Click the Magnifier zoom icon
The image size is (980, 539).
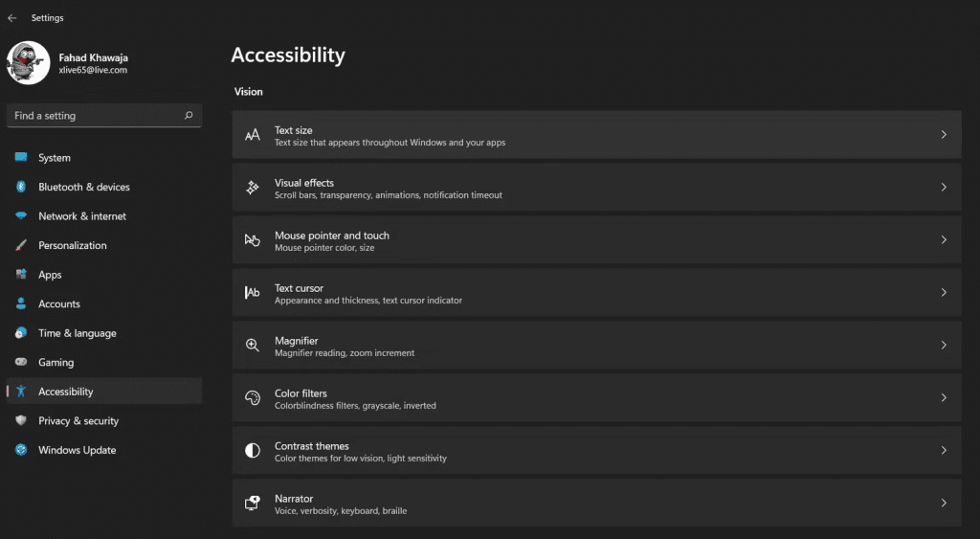[253, 346]
